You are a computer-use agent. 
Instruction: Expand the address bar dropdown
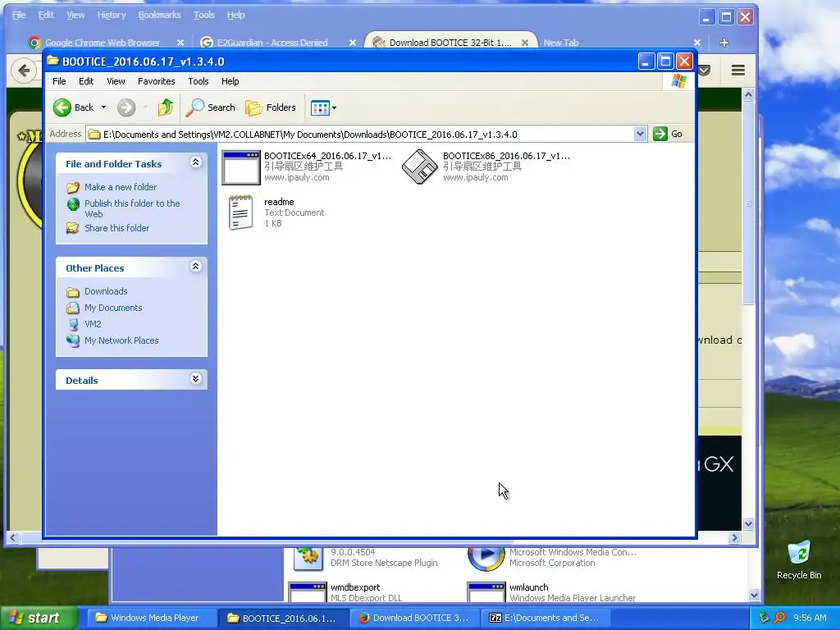640,134
